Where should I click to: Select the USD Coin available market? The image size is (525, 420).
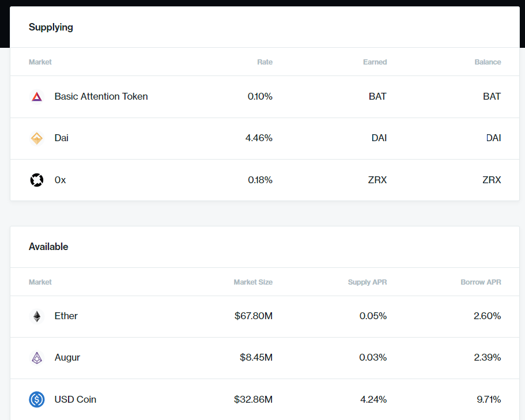(x=265, y=399)
